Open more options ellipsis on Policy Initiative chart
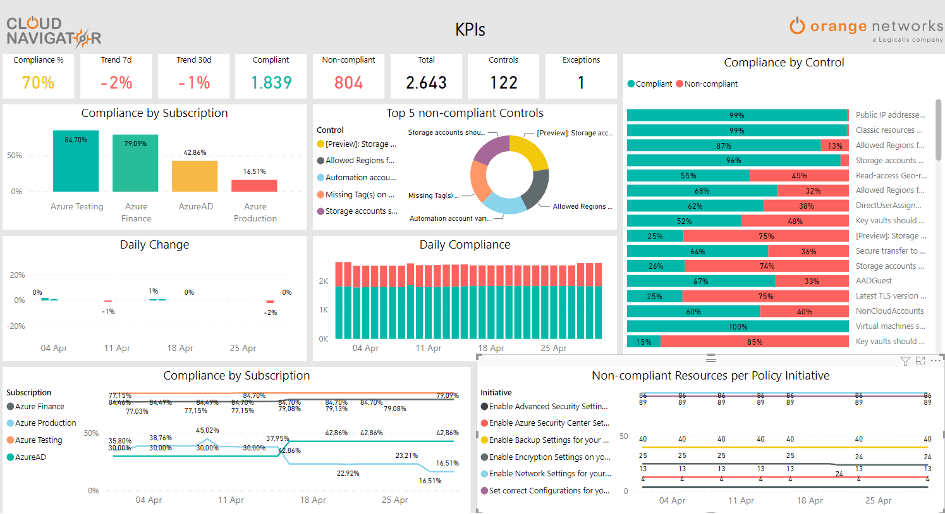 pos(935,361)
